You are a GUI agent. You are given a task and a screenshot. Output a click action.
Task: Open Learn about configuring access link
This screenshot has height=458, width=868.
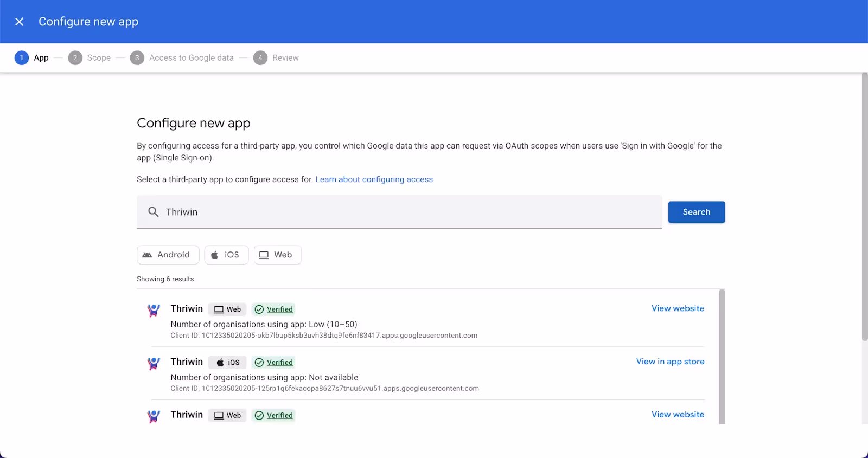(x=374, y=179)
